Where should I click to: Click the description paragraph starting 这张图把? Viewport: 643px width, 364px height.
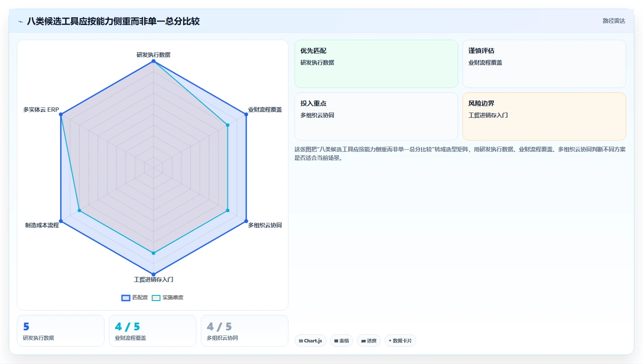[460, 154]
